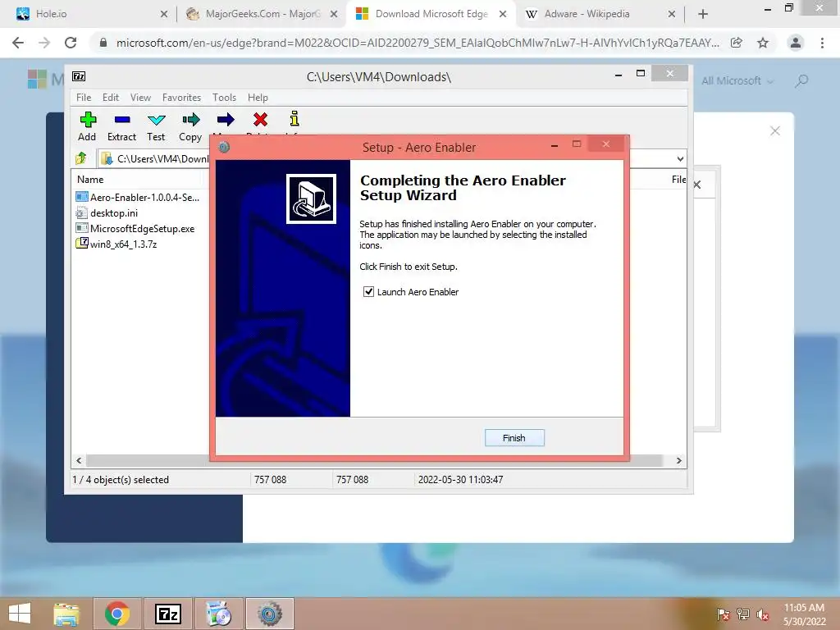Click the 7z logo icon in the title bar

[x=79, y=76]
